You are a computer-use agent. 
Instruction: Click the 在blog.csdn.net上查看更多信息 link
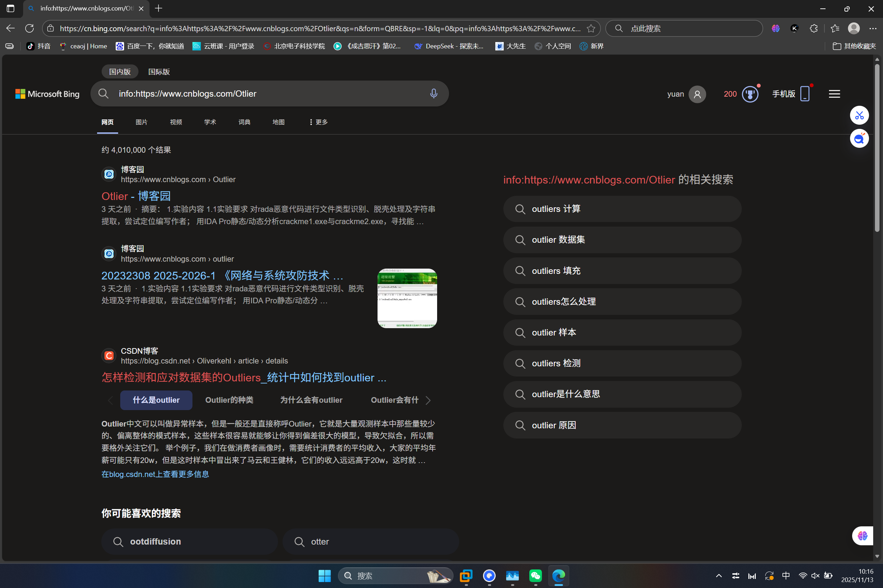click(155, 474)
